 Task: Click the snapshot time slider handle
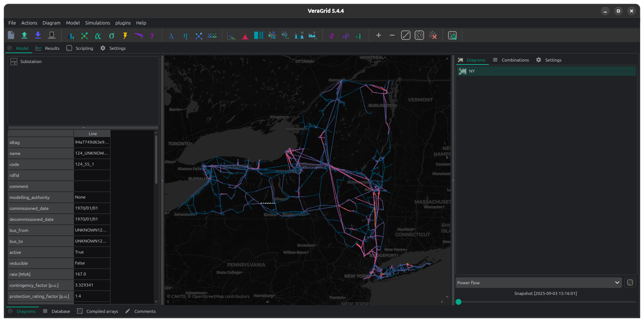pyautogui.click(x=458, y=302)
